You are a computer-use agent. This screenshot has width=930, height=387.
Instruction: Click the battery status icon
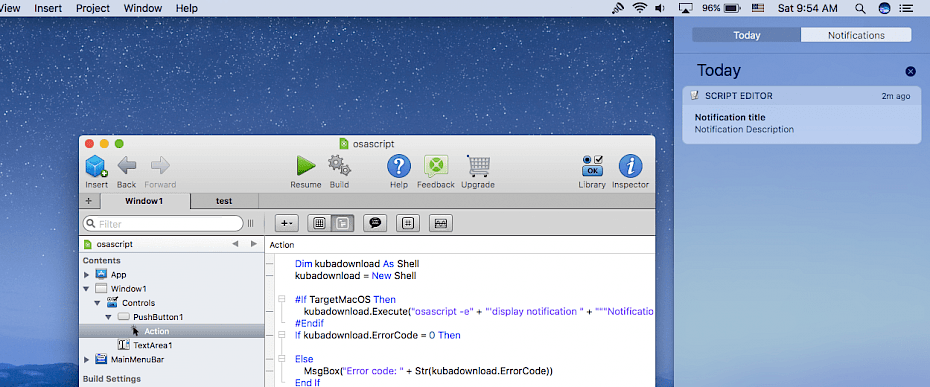(x=732, y=8)
